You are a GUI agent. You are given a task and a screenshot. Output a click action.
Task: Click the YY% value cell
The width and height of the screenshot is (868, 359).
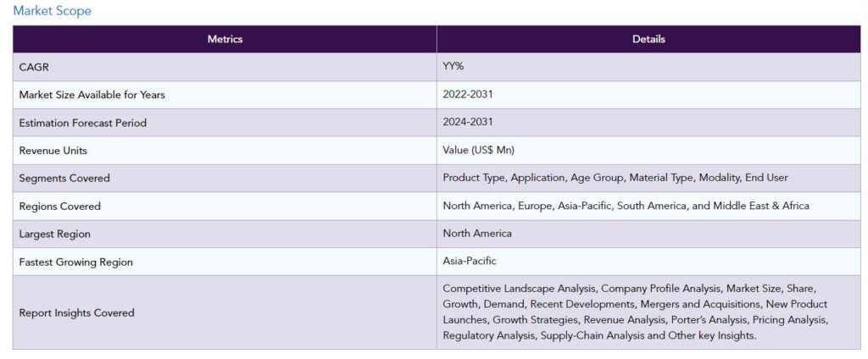[x=454, y=67]
